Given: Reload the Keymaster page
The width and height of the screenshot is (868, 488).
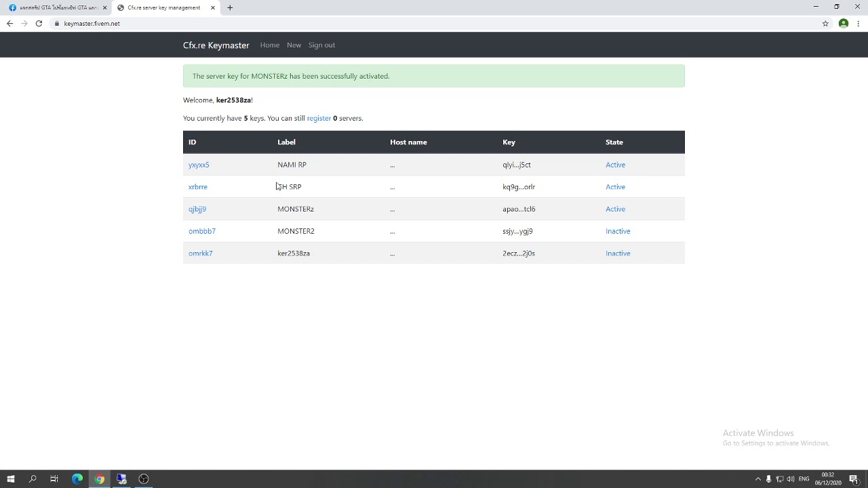Looking at the screenshot, I should [x=39, y=23].
